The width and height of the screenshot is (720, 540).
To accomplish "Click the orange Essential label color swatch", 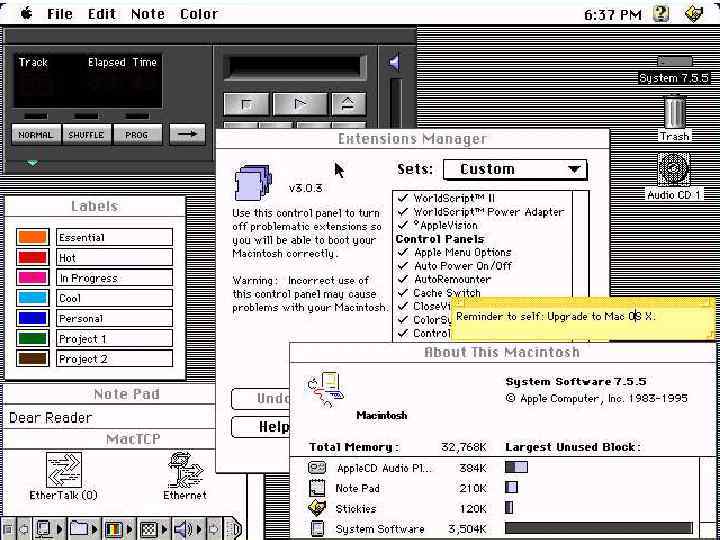I will tap(32, 237).
